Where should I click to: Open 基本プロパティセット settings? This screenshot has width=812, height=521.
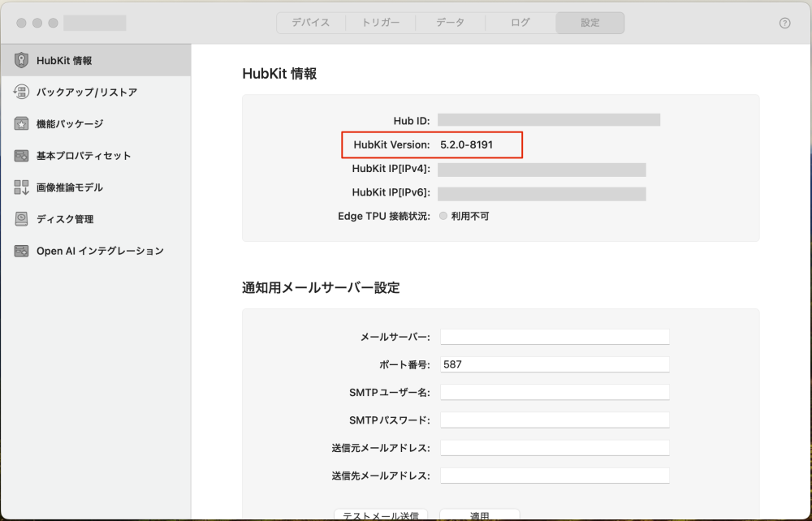tap(96, 155)
